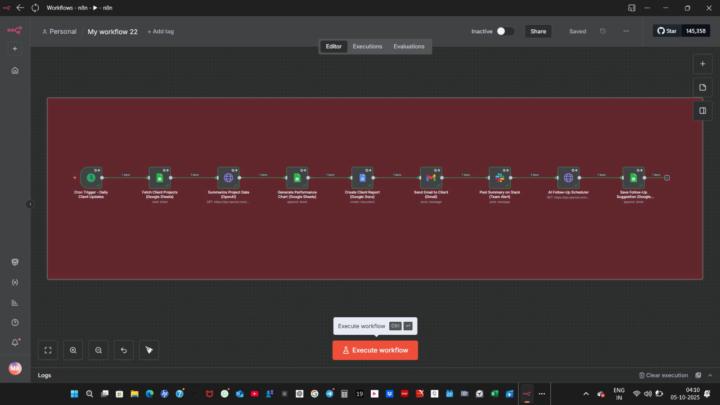
Task: Click the GitHub Star button
Action: (x=667, y=31)
